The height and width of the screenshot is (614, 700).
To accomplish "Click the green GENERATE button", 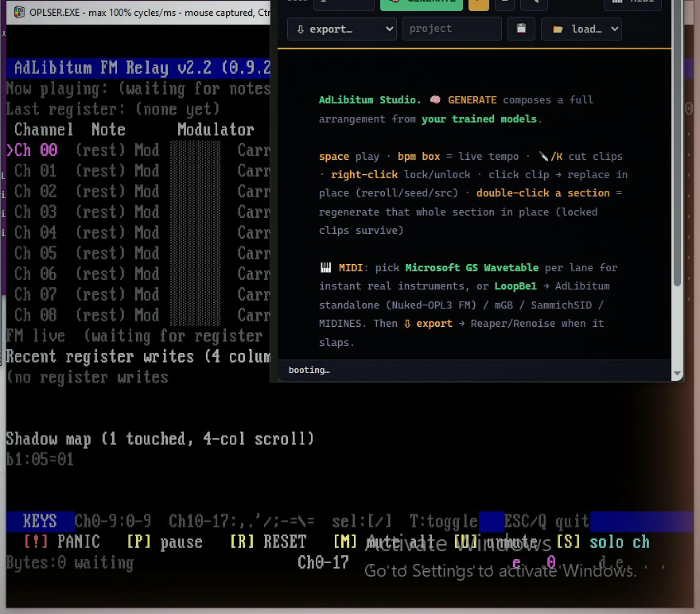I will [x=422, y=5].
